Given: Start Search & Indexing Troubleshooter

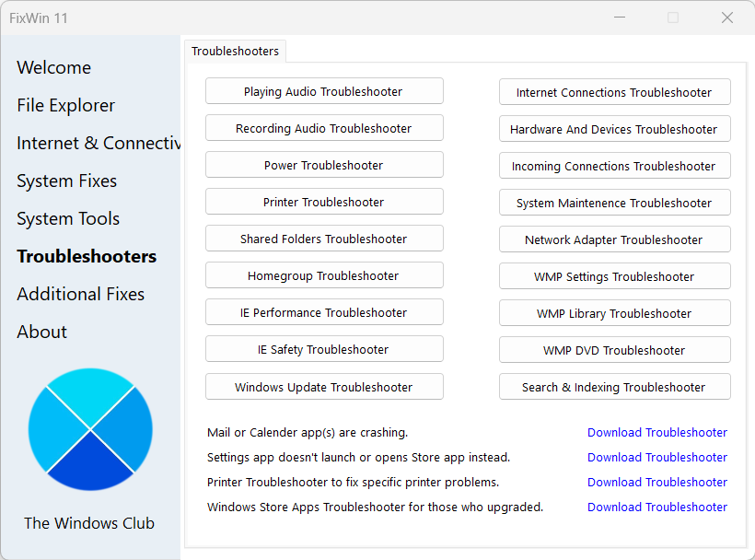Looking at the screenshot, I should tap(614, 387).
